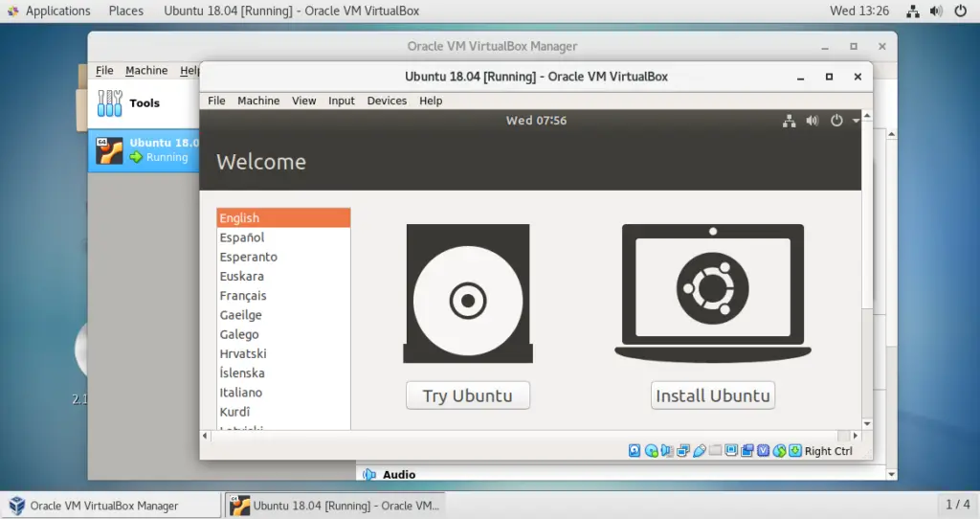
Task: Click the keyboard capture arrow icon
Action: (x=795, y=451)
